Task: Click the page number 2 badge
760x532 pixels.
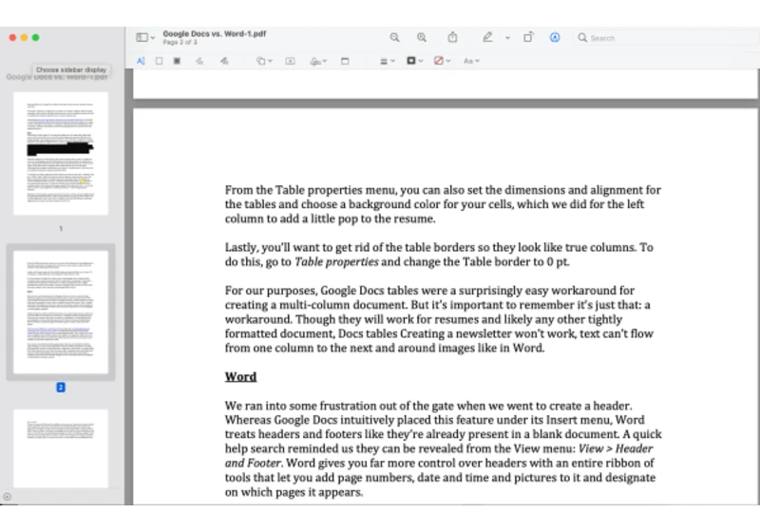Action: 61,388
